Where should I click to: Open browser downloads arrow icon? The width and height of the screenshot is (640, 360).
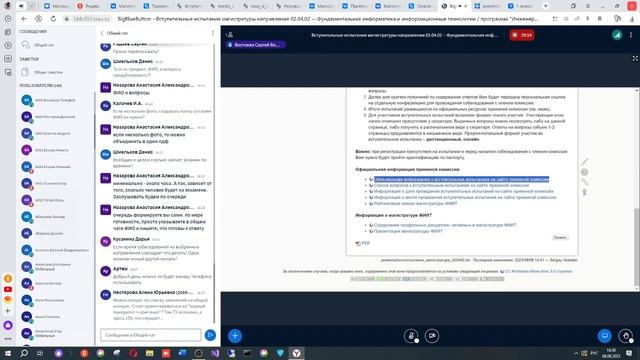click(x=632, y=19)
